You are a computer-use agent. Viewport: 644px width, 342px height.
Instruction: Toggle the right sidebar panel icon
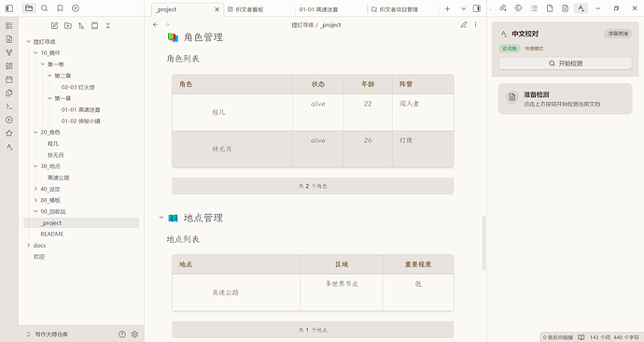476,8
